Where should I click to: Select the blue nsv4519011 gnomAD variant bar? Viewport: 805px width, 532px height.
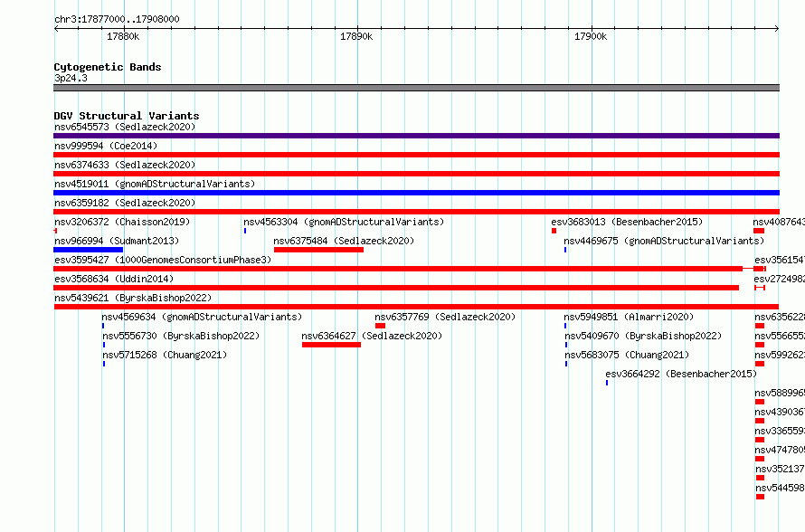(416, 193)
